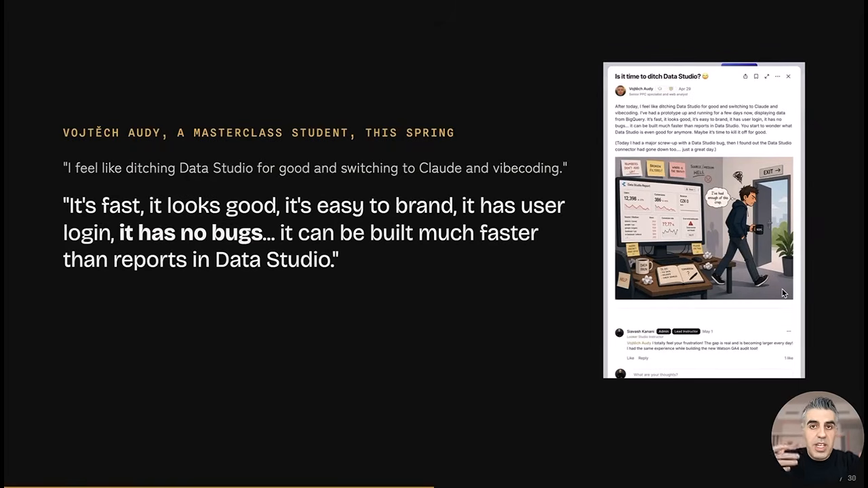This screenshot has width=868, height=488.
Task: Click Vojtěch Audy's profile avatar on the post
Action: pos(620,90)
